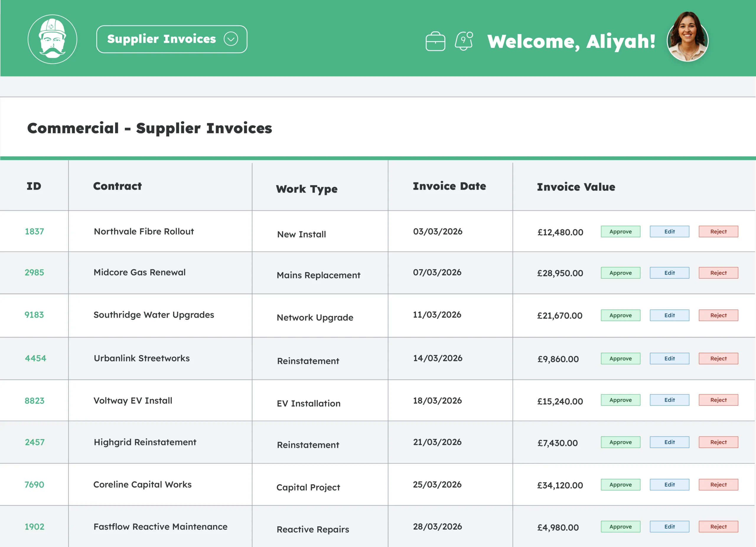
Task: Click the Work Type column header
Action: pos(307,189)
